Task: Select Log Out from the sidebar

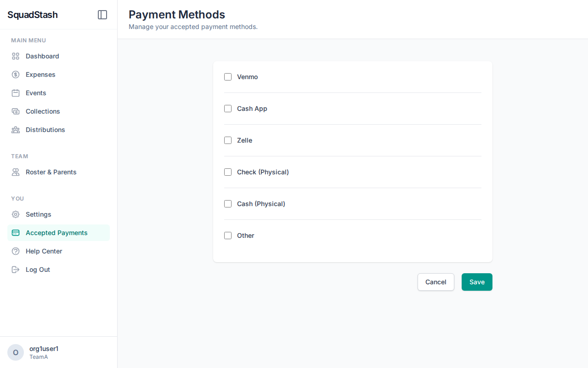Action: (38, 270)
